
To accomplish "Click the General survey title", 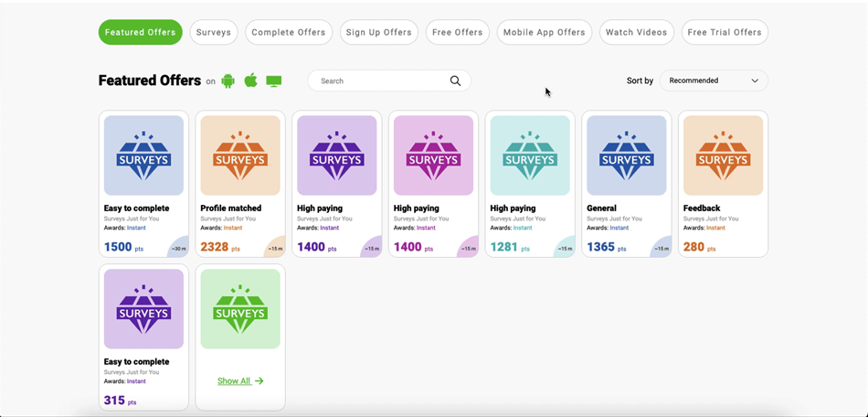I will pyautogui.click(x=602, y=208).
